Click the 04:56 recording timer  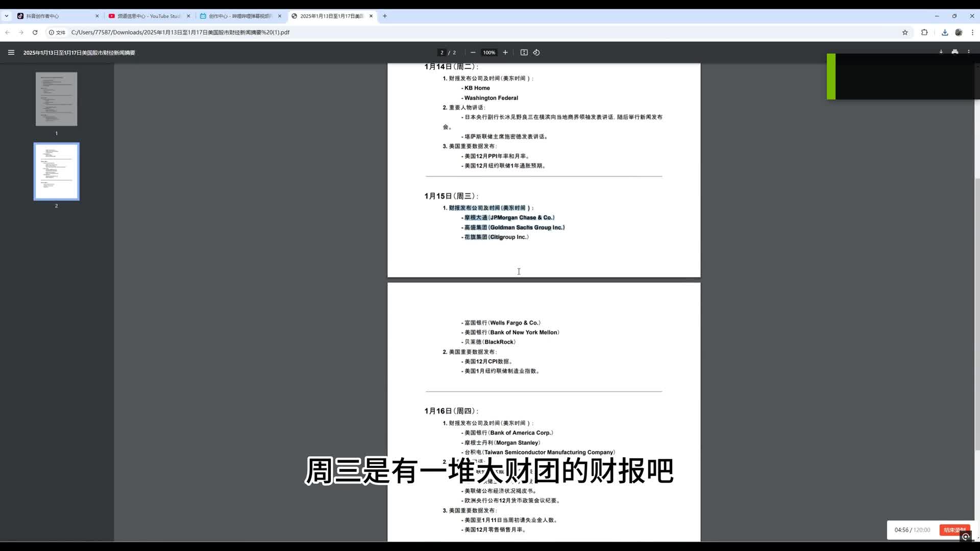pos(901,530)
